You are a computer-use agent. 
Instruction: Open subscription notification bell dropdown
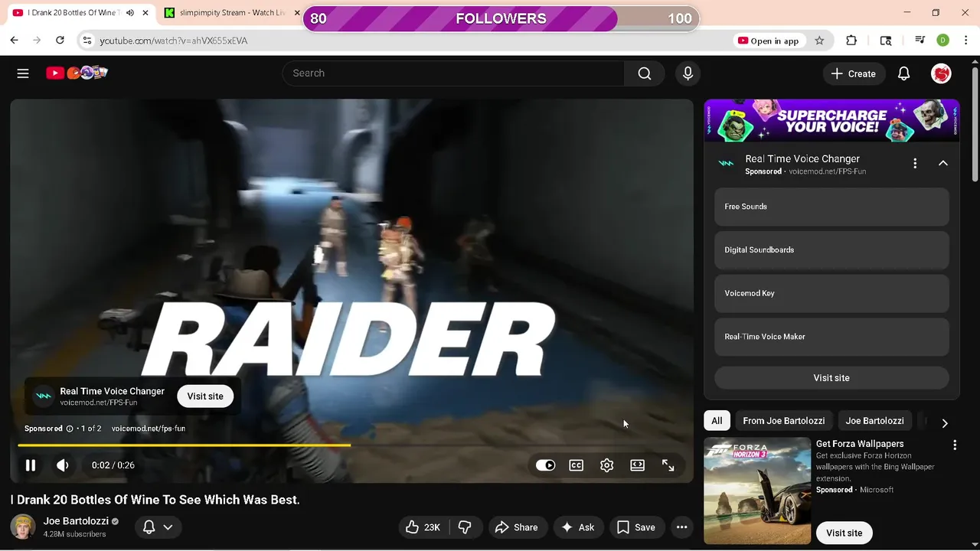pyautogui.click(x=158, y=527)
